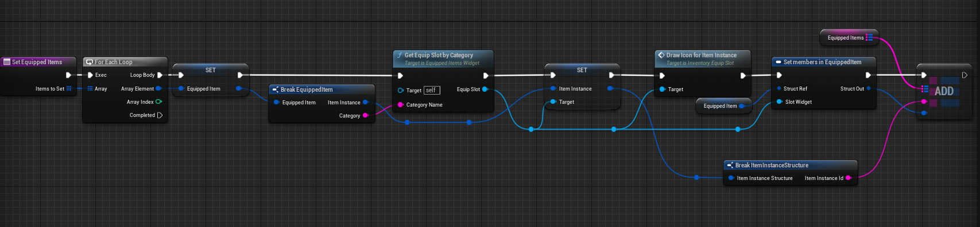980x227 pixels.
Task: Click the Equipped Item getter output pin
Action: (x=742, y=105)
